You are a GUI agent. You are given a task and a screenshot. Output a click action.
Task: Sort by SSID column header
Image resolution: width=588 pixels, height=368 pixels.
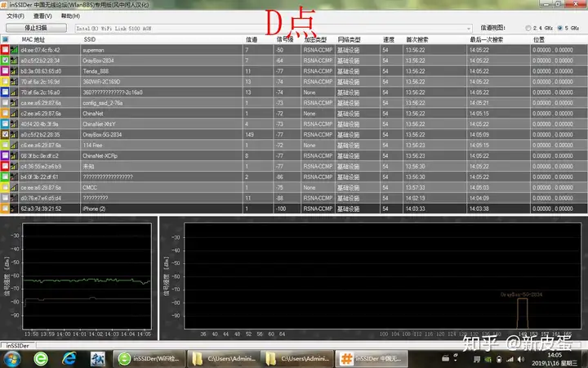[90, 39]
